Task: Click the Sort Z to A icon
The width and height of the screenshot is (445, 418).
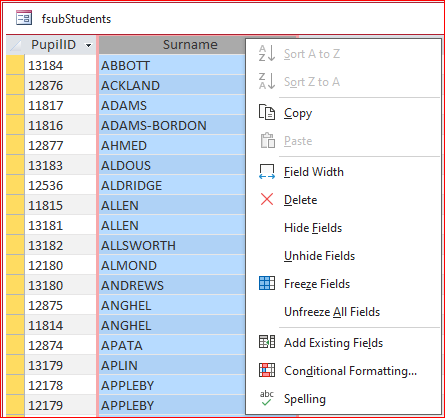Action: [x=267, y=81]
